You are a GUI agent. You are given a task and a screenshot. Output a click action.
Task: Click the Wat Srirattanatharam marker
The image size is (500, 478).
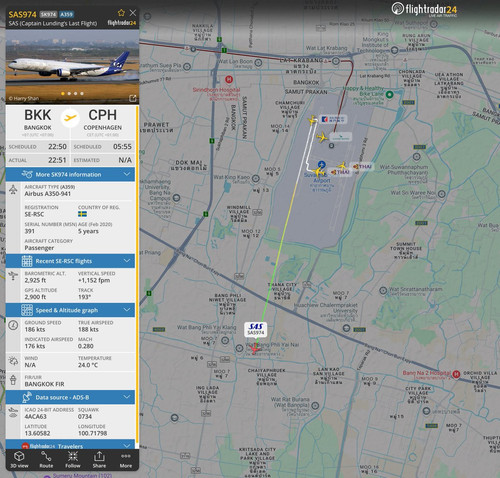(x=383, y=290)
